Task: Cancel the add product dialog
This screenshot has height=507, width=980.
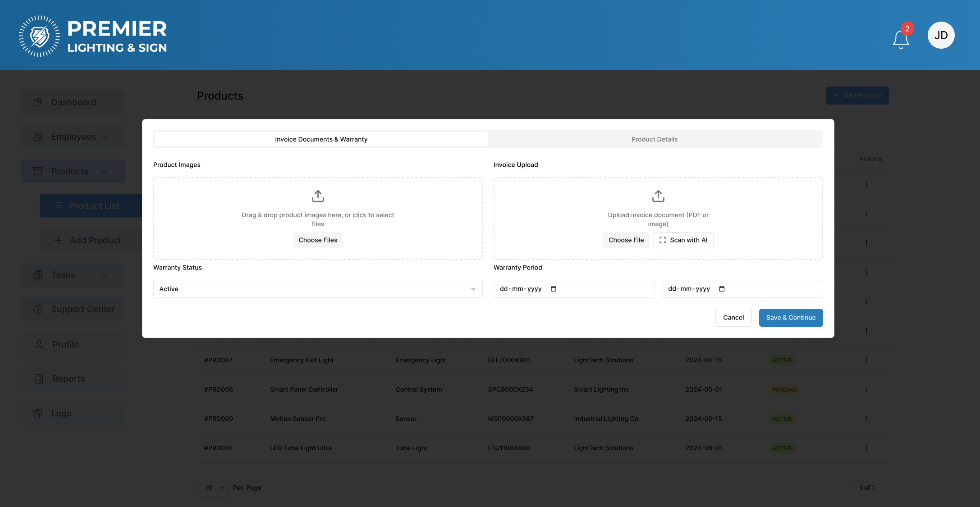Action: point(733,318)
